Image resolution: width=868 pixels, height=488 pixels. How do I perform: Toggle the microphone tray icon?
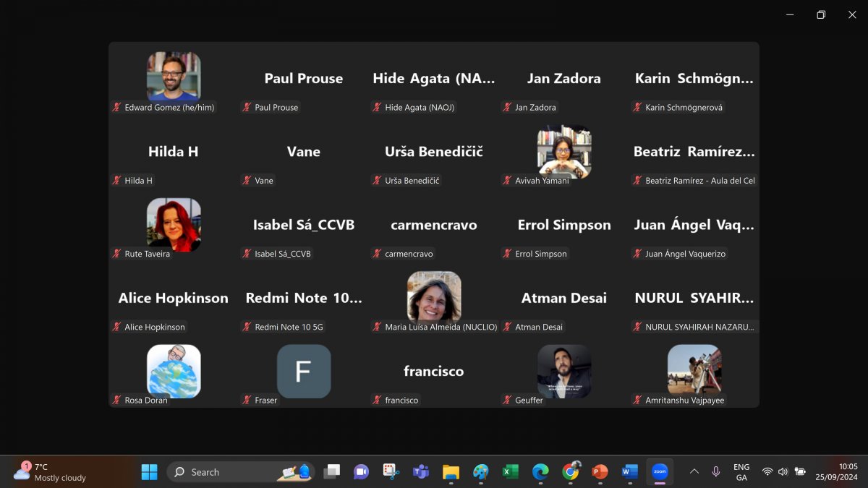[715, 471]
